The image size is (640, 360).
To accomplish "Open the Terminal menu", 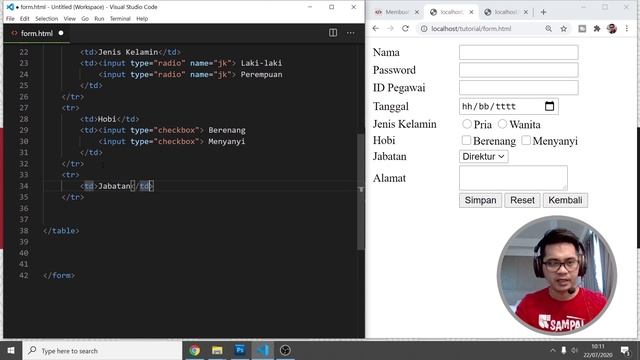I will 120,19.
